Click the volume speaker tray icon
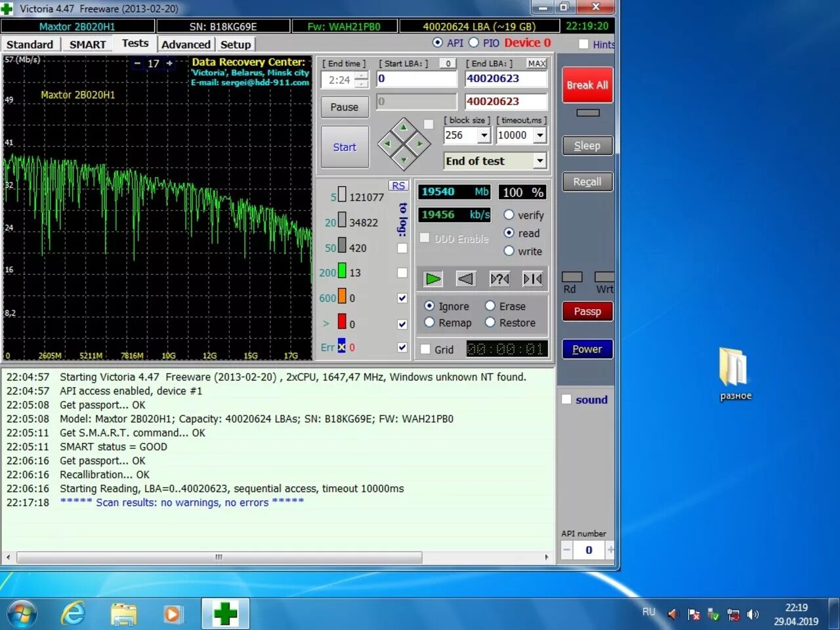Viewport: 840px width, 630px height. tap(753, 615)
